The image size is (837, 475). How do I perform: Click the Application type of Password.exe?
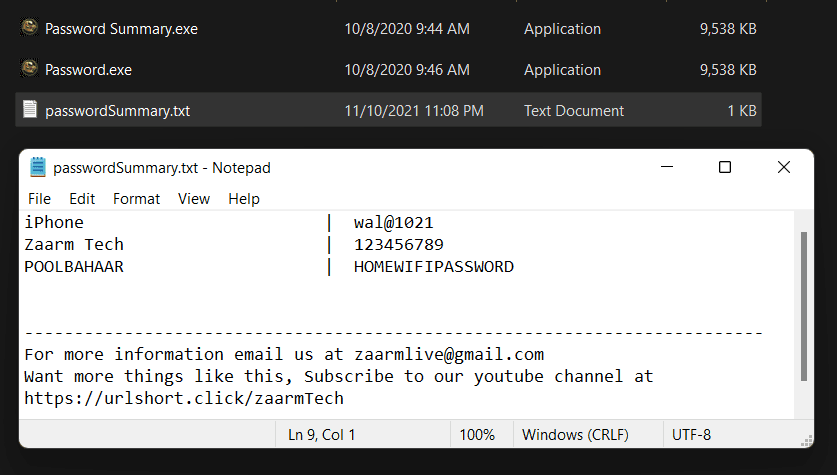click(x=562, y=70)
